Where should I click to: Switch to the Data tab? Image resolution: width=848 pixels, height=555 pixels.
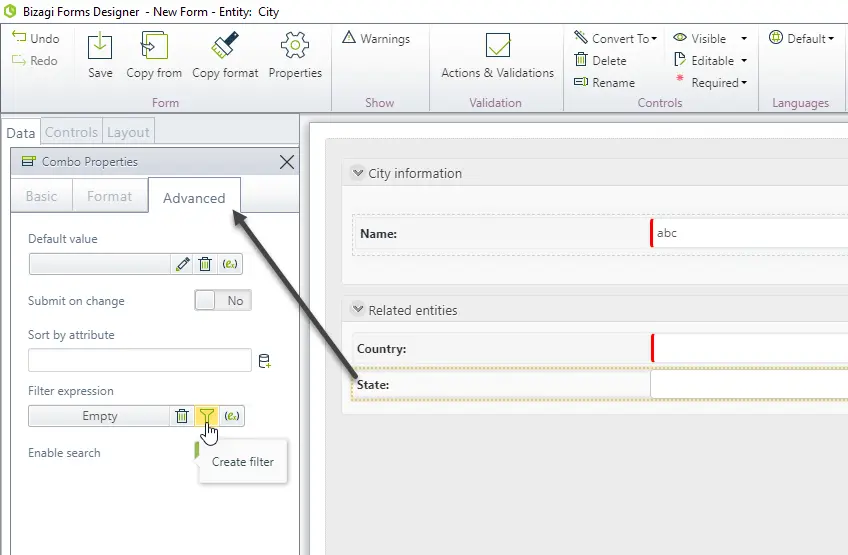pyautogui.click(x=21, y=133)
